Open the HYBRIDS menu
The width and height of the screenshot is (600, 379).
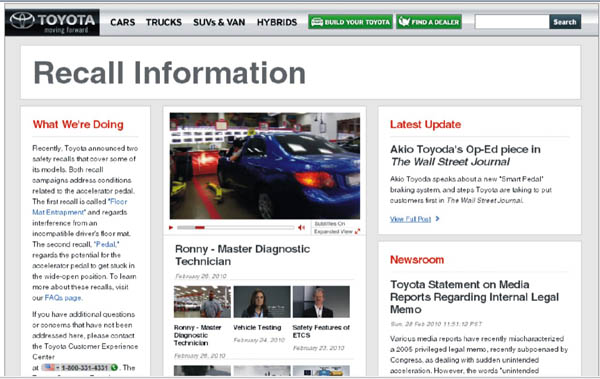tap(277, 22)
